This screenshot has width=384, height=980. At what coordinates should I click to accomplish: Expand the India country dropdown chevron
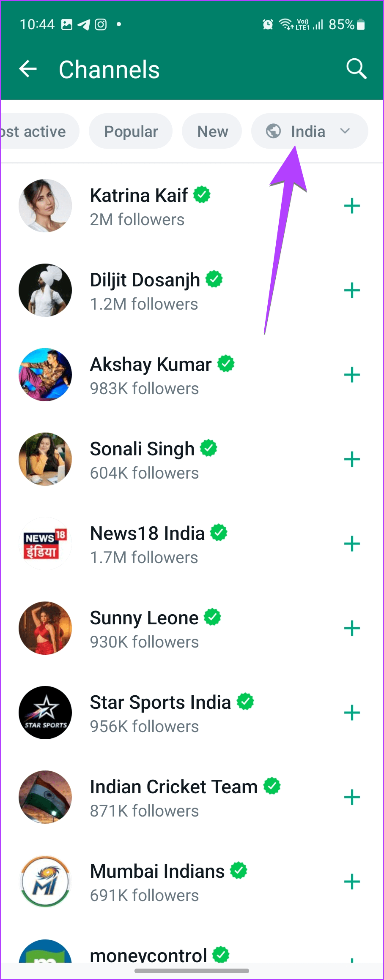click(345, 131)
